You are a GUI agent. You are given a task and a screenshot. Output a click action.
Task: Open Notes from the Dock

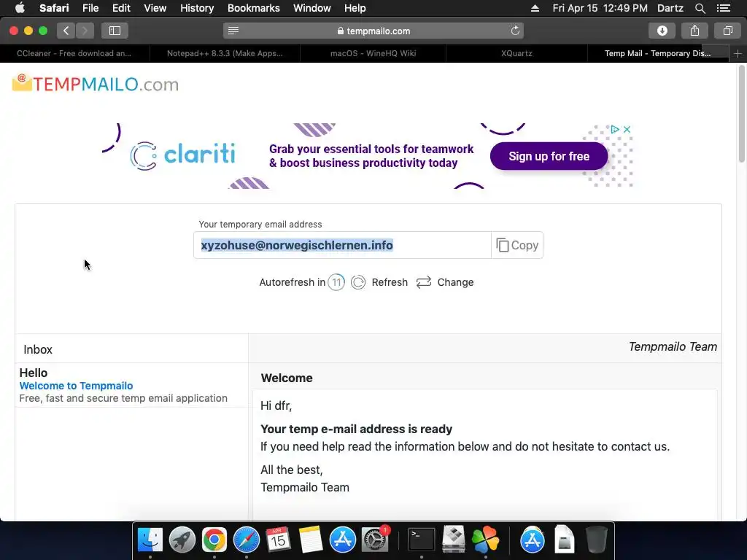(311, 540)
